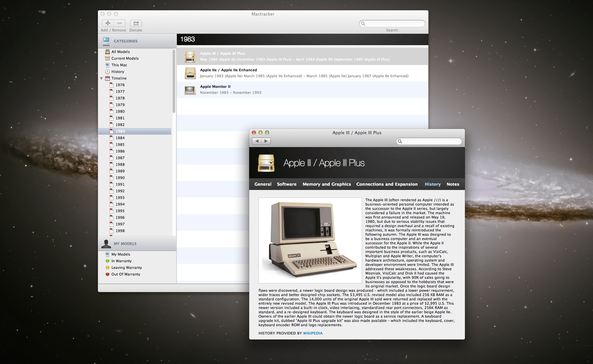Click the Apple III model icon in the list

190,56
